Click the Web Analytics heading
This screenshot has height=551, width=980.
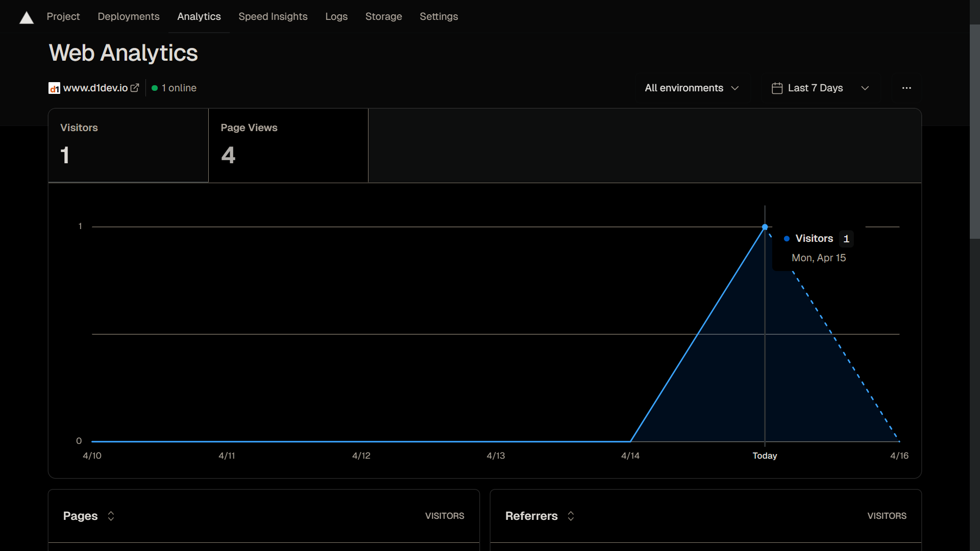(124, 53)
